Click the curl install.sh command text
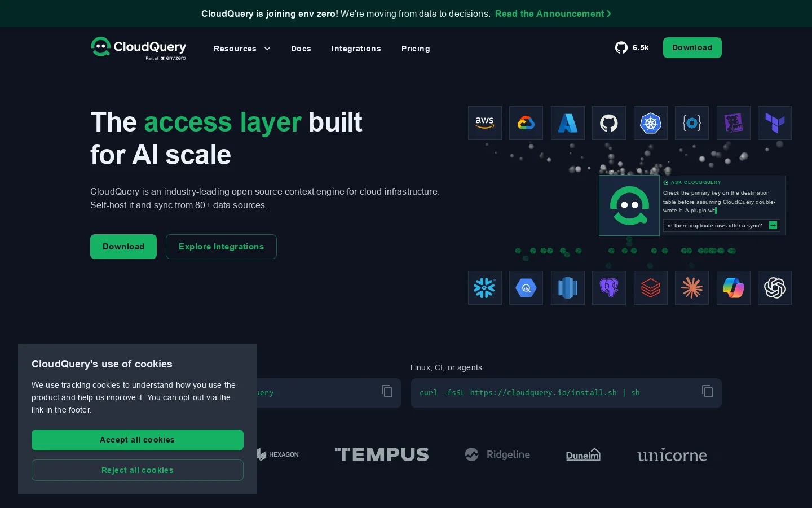Viewport: 812px width, 508px height. click(x=529, y=393)
